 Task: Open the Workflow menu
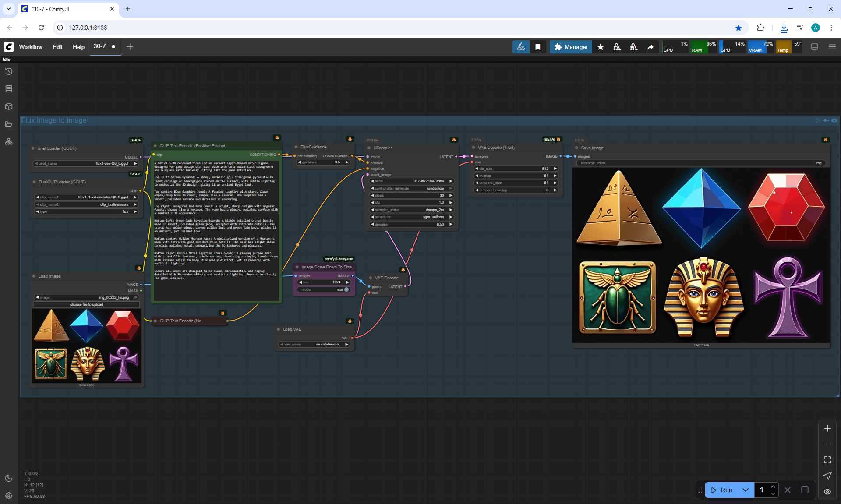tap(31, 47)
